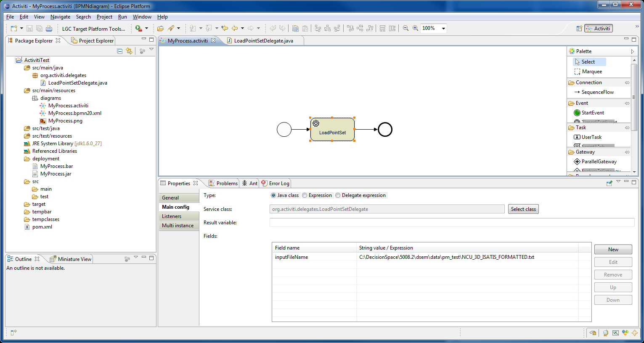Select the UserTask palette item
This screenshot has height=343, width=644.
[x=591, y=137]
